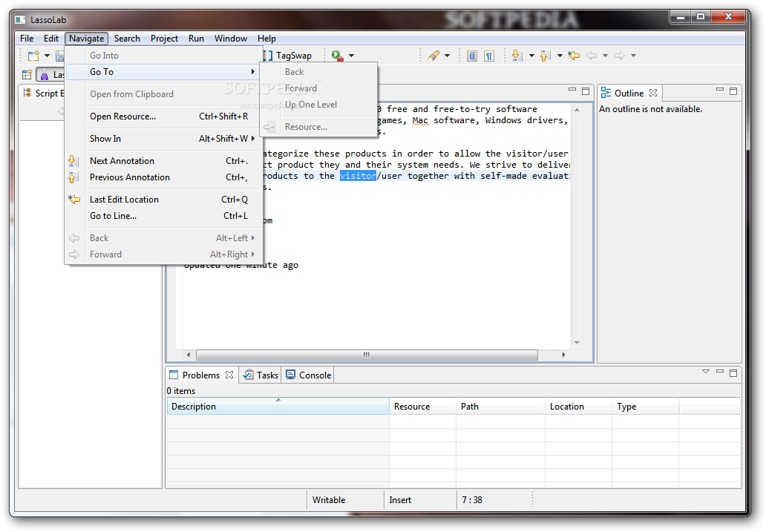766x532 pixels.
Task: Toggle Block Selection Mode icon
Action: (472, 56)
